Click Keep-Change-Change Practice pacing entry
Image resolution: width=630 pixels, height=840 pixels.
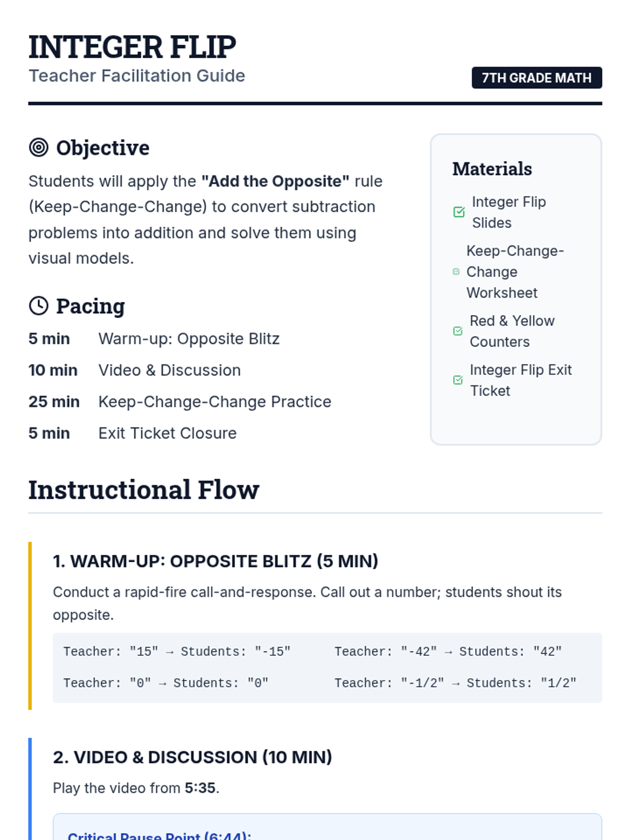coord(181,402)
